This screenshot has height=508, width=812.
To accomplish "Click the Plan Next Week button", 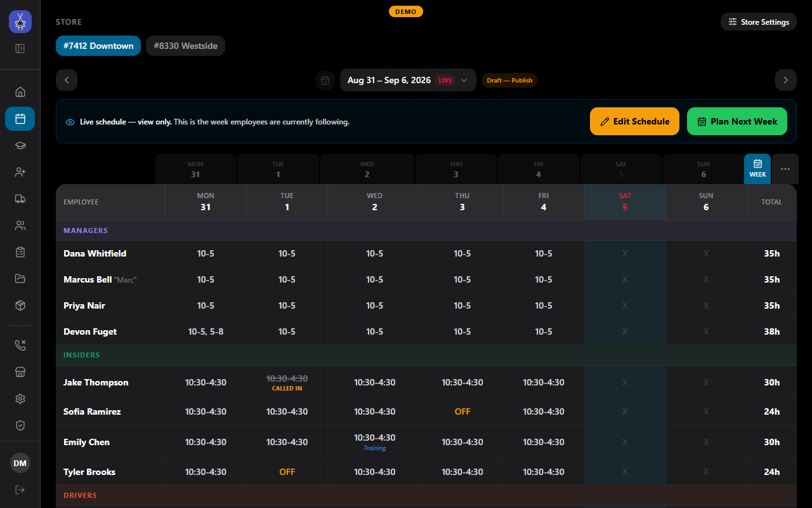I will coord(737,121).
